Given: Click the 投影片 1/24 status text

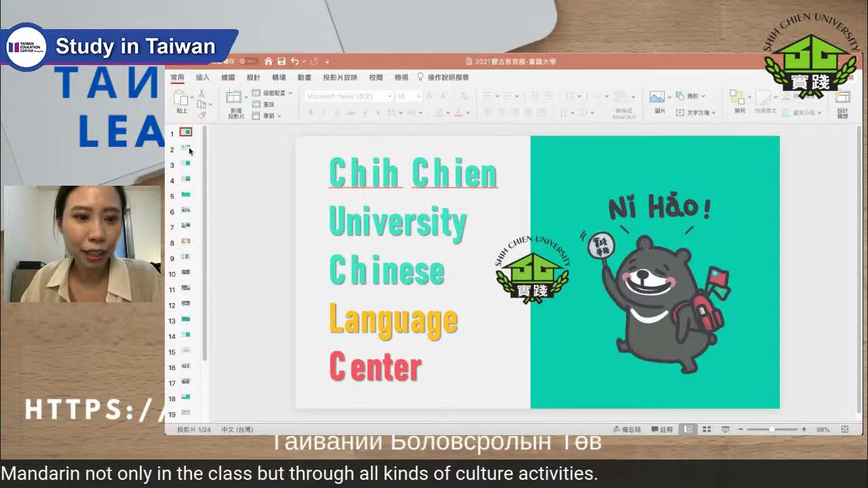Looking at the screenshot, I should 194,430.
